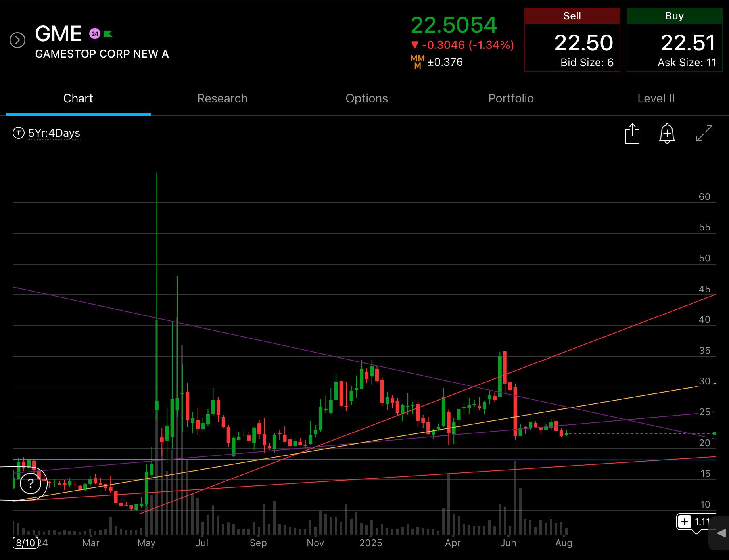
Task: Tap the change value -0.3046 (-1.34%)
Action: pyautogui.click(x=462, y=45)
